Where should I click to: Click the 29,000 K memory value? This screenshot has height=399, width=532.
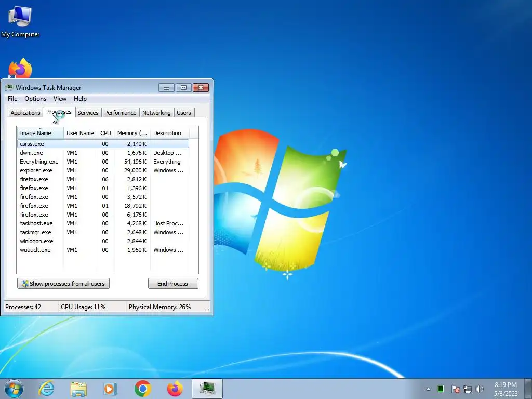coord(136,170)
